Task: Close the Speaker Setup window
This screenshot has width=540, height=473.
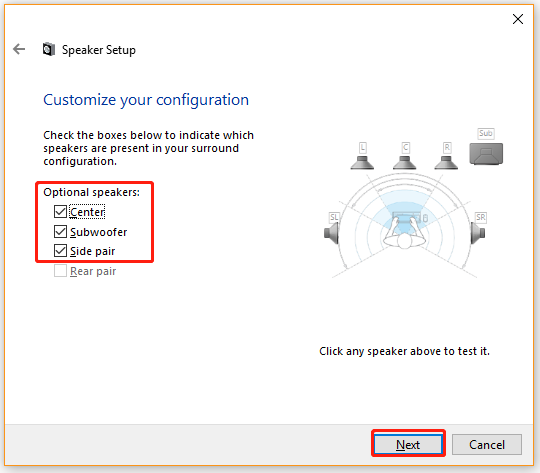Action: tap(518, 19)
